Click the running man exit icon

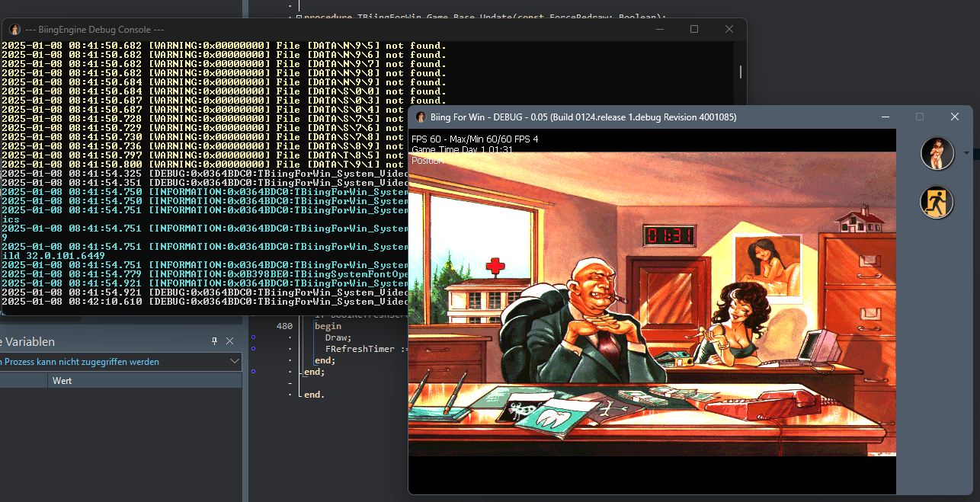(937, 203)
